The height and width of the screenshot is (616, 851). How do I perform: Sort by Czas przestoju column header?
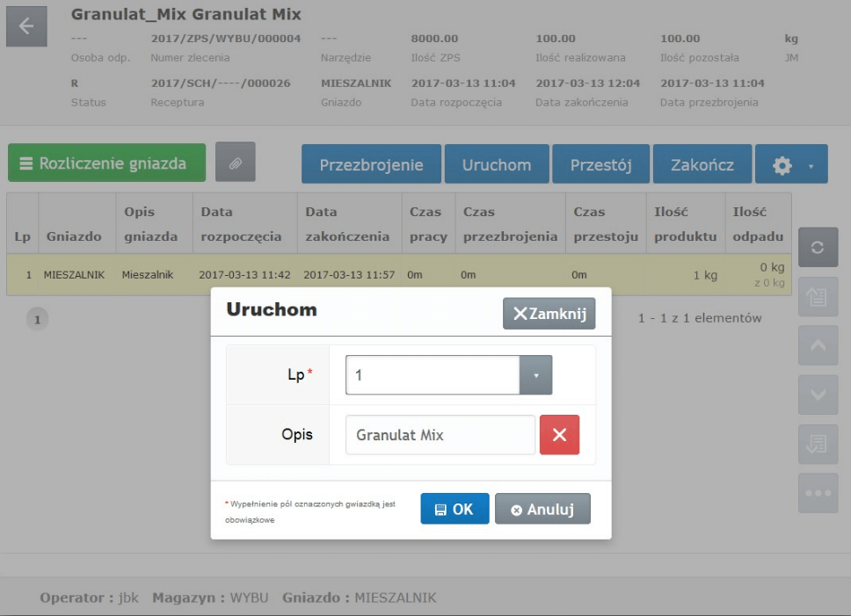coord(606,224)
